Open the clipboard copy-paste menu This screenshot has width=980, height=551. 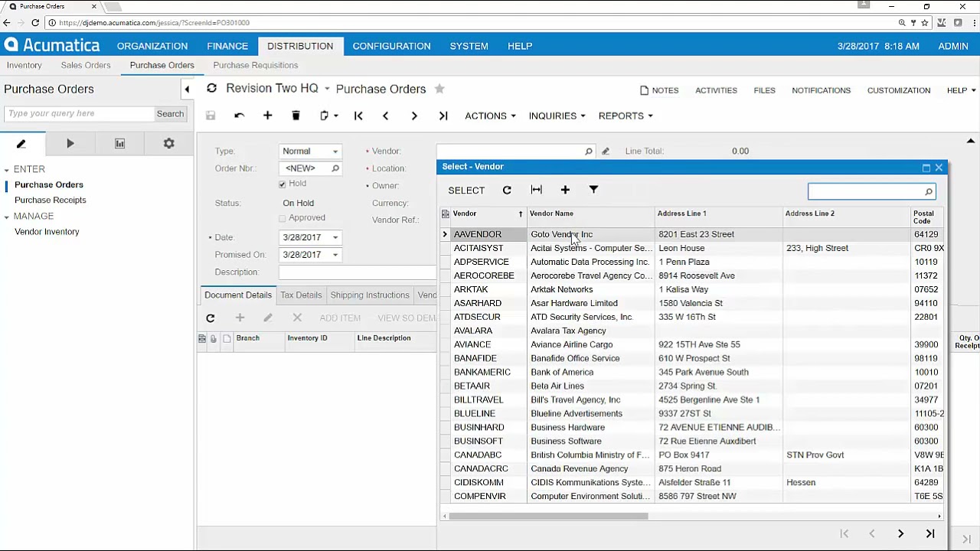coord(328,116)
